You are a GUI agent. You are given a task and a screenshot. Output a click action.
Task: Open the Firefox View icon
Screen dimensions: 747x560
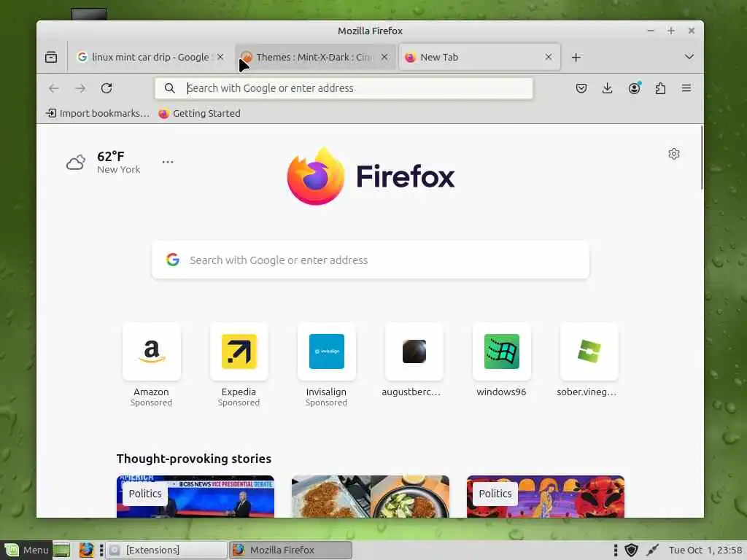(x=51, y=57)
